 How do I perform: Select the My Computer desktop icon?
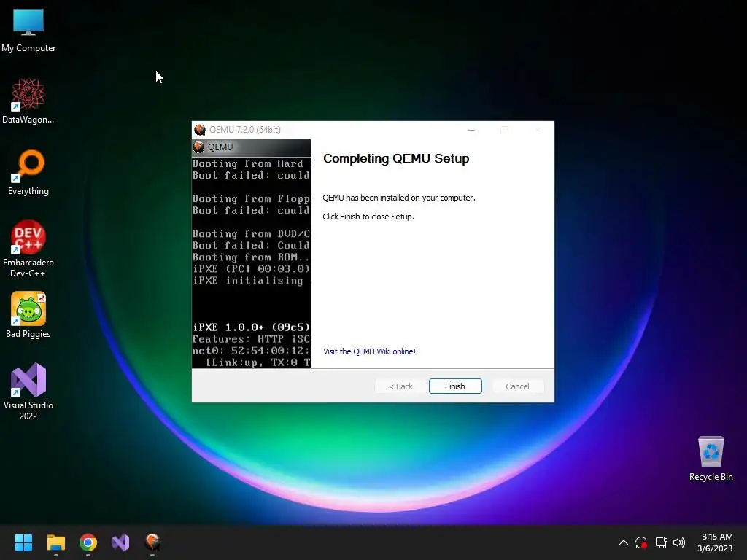pos(28,30)
